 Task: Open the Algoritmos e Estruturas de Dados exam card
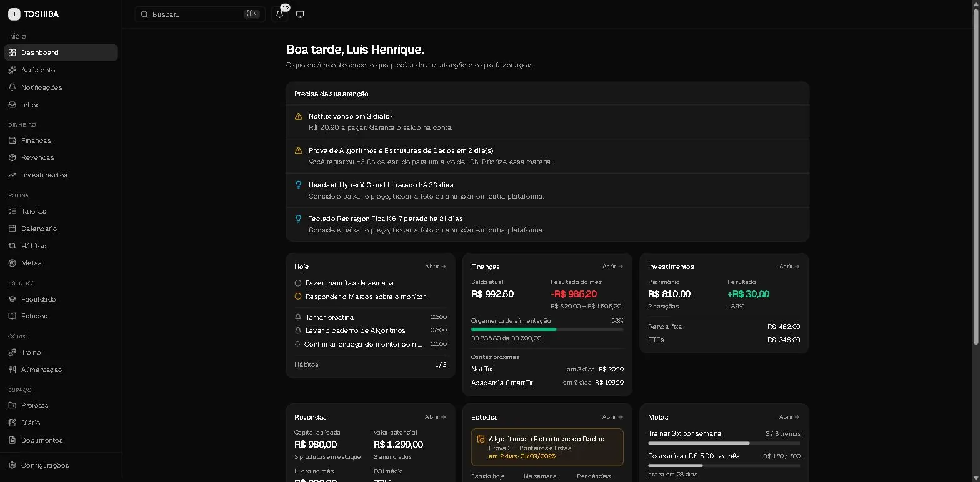[x=547, y=447]
